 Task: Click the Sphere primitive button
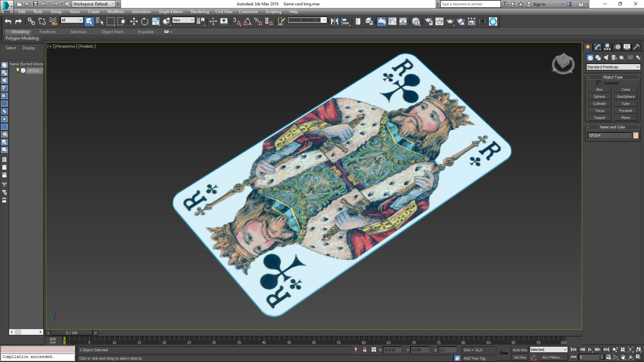pos(599,97)
